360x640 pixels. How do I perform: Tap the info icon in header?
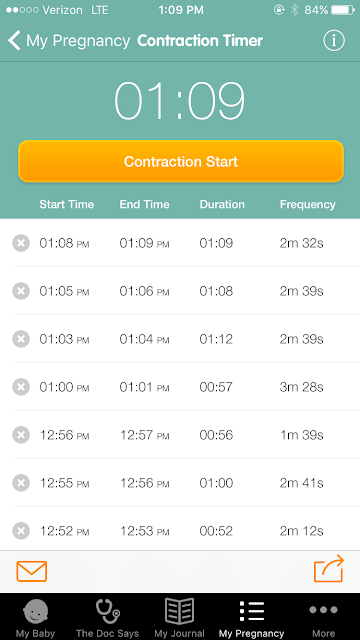pos(334,41)
